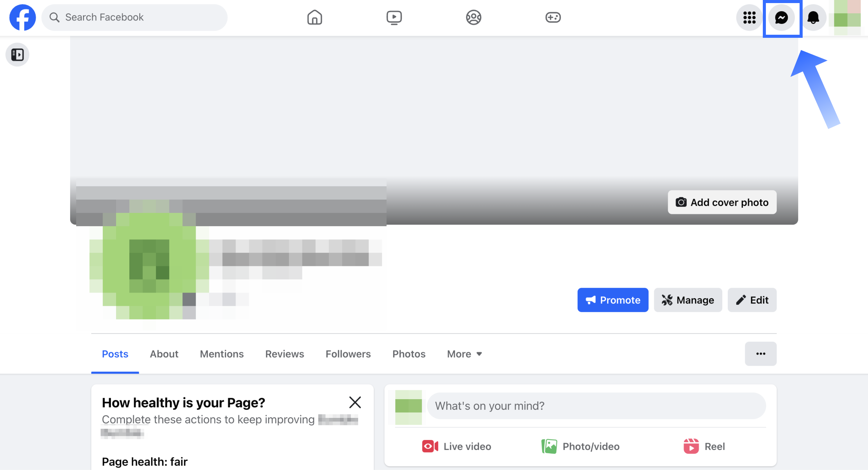Switch to the Reviews tab
868x470 pixels.
[x=285, y=354]
